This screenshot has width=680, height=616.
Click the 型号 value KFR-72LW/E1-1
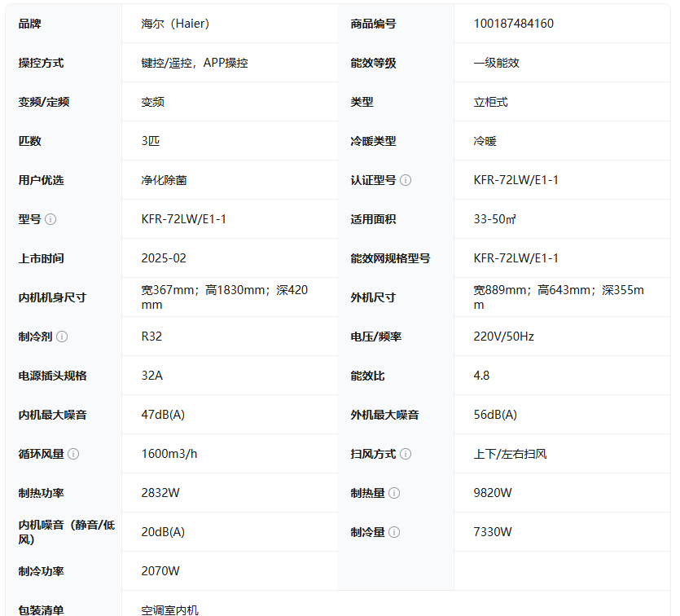[184, 219]
